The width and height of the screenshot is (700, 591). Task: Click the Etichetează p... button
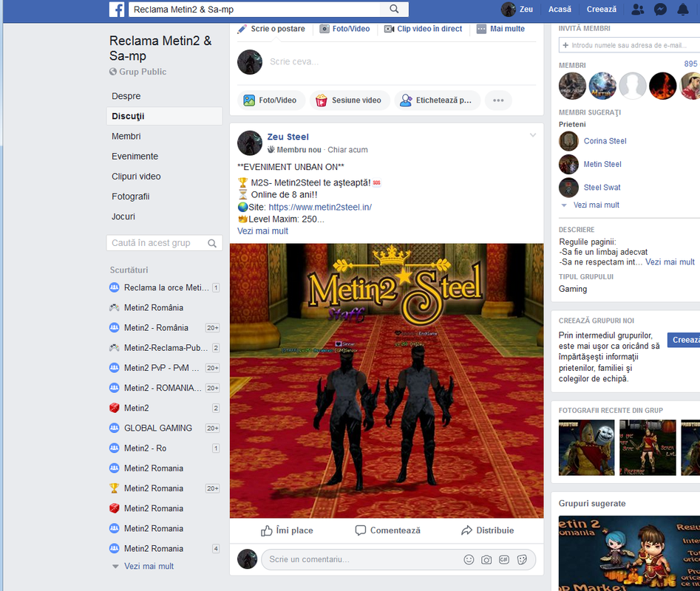pyautogui.click(x=437, y=100)
